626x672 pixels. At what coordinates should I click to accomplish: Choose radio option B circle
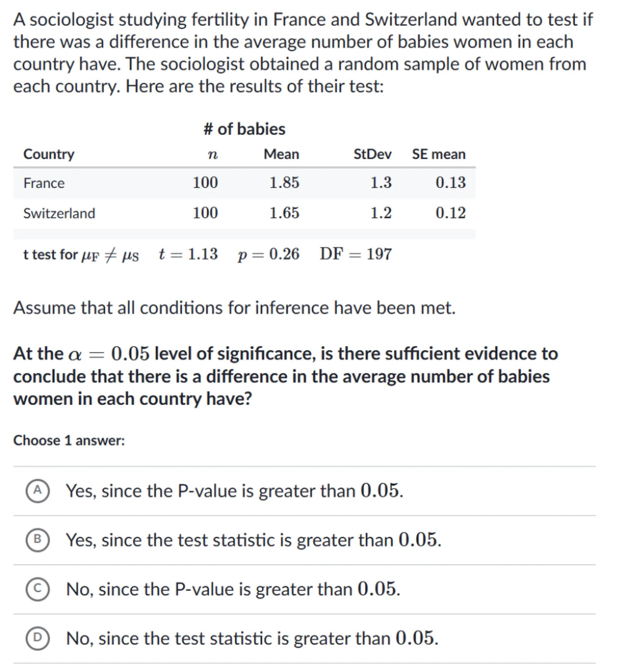pyautogui.click(x=38, y=540)
